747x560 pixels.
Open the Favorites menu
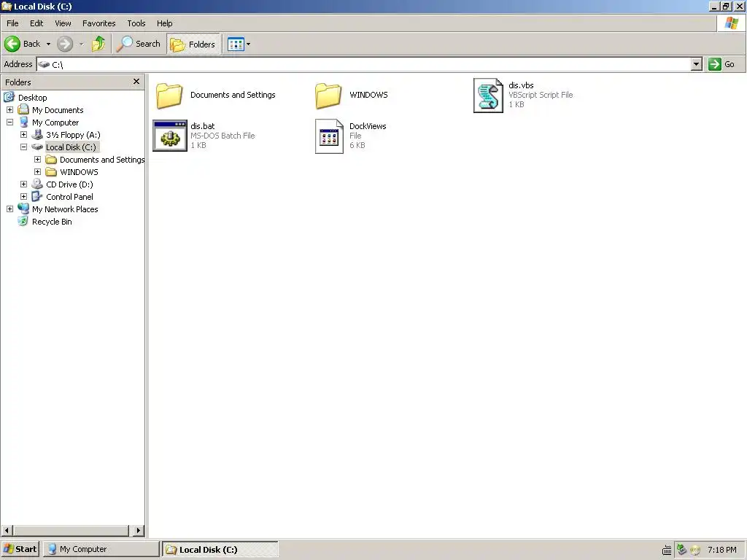pyautogui.click(x=98, y=23)
